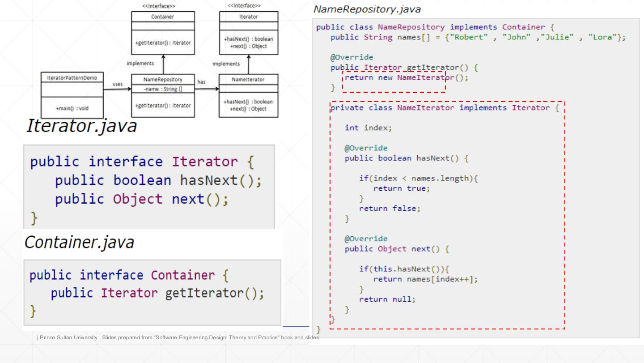Click '-name : String []' attribute in diagram
Image resolution: width=644 pixels, height=363 pixels.
(x=163, y=89)
